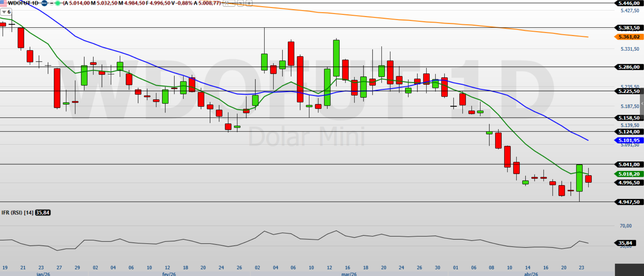
Task: Select the 5.446,00 horizontal line price tag
Action: click(629, 3)
